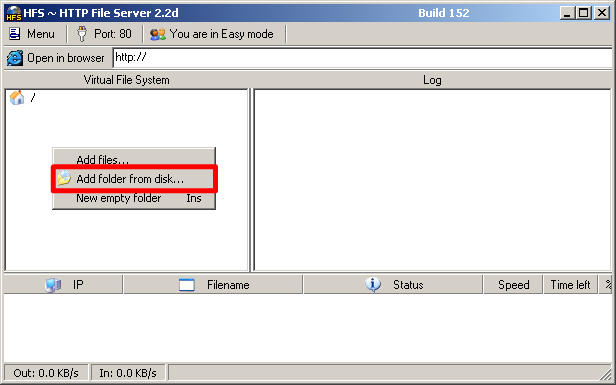Click the window icon in Filename header

(x=187, y=285)
